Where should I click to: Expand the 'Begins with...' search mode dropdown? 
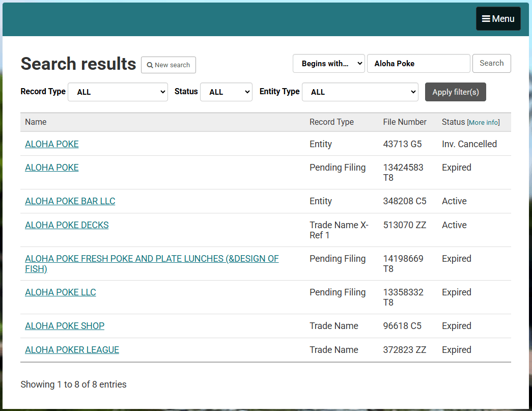click(x=328, y=64)
